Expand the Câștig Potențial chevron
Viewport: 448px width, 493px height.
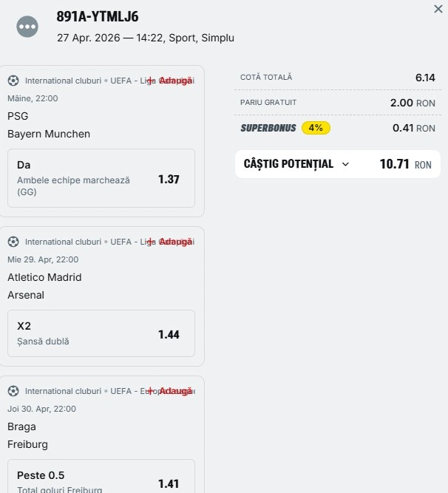coord(345,164)
